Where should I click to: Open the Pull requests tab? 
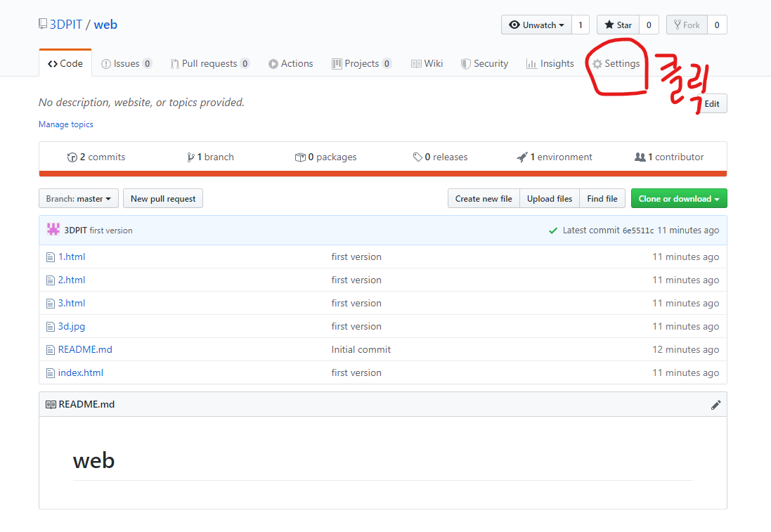210,63
